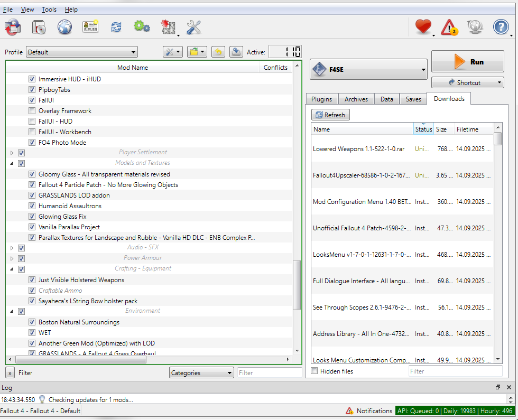Open the folder shortcuts dropdown button
Screen dimensions: 518x420
tap(197, 52)
